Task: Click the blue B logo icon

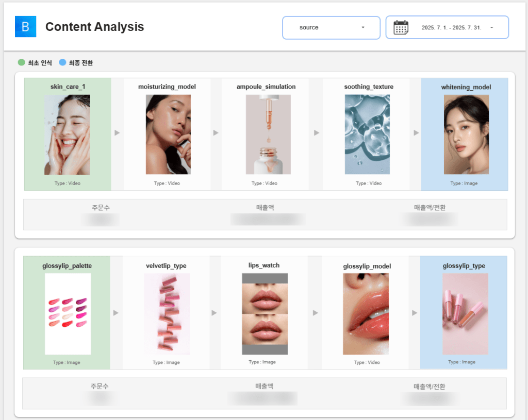Action: click(x=26, y=27)
